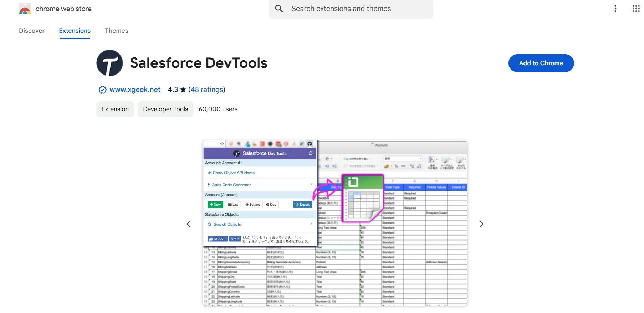This screenshot has width=644, height=313.
Task: Open the www.xgeek.net publisher link
Action: tap(135, 89)
